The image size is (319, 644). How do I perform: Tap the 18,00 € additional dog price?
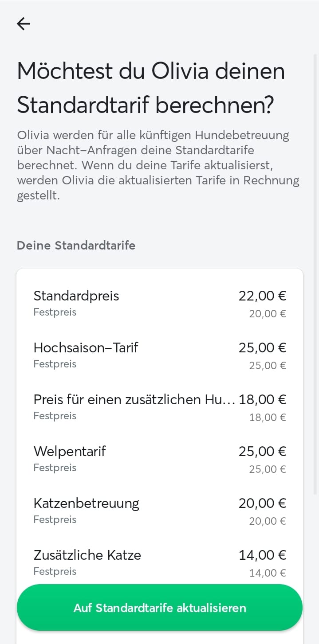click(x=262, y=399)
